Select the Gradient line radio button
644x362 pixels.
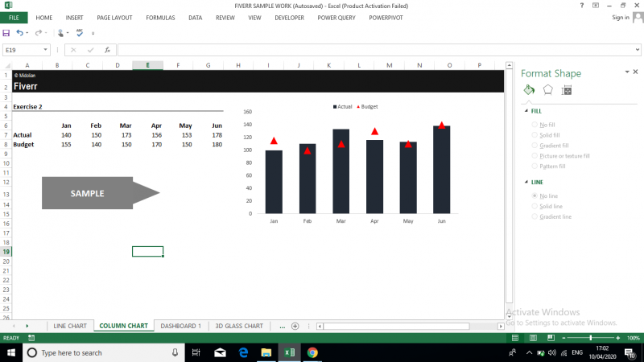535,216
